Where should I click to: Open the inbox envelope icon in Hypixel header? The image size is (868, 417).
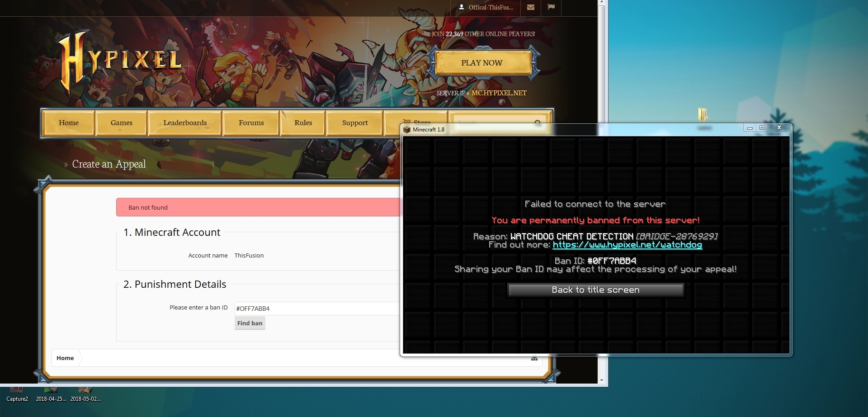[x=531, y=7]
